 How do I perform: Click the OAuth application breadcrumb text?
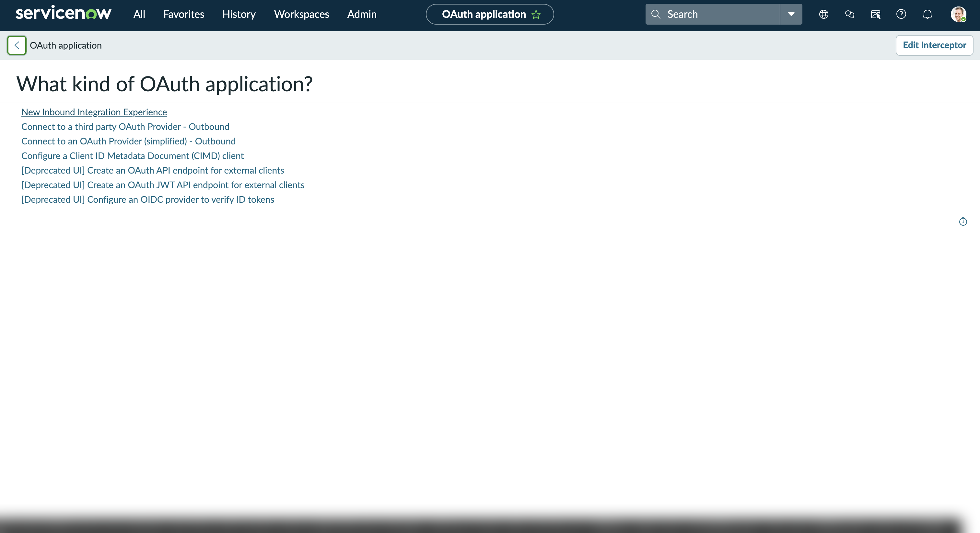click(65, 45)
